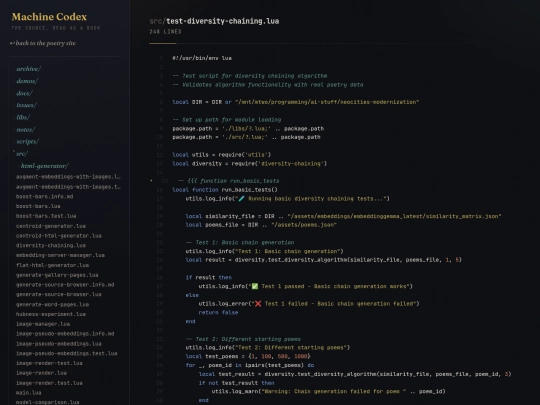The height and width of the screenshot is (405, 540).
Task: Click the src/ breadcrumb in file heading
Action: 157,21
